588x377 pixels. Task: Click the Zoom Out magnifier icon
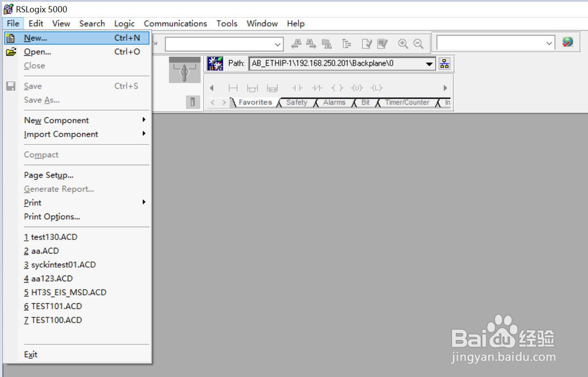coord(418,43)
